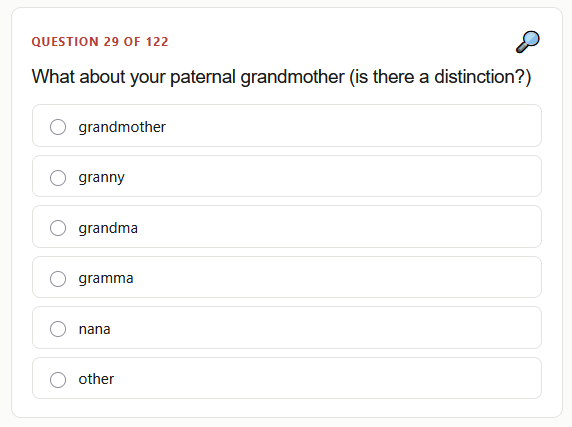572x427 pixels.
Task: Click the 'nana' answer label
Action: pyautogui.click(x=94, y=329)
